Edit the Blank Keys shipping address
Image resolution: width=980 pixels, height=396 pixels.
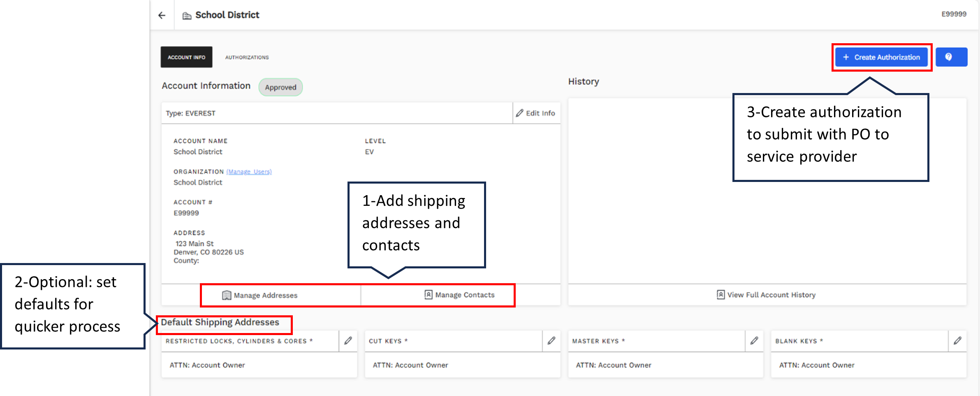pyautogui.click(x=958, y=340)
